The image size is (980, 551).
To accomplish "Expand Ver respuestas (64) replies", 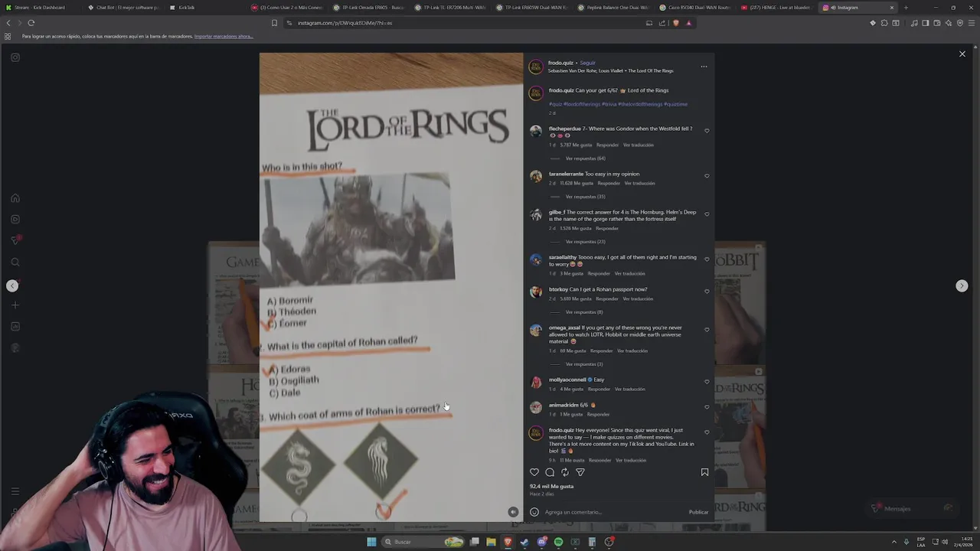I will 585,158.
